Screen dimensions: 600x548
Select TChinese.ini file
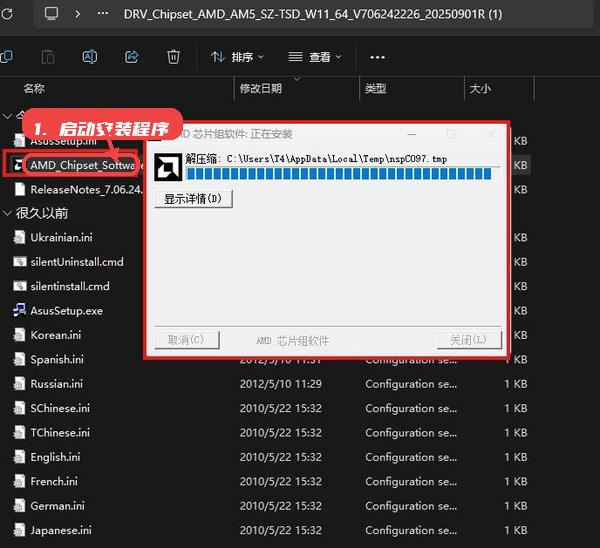click(60, 433)
